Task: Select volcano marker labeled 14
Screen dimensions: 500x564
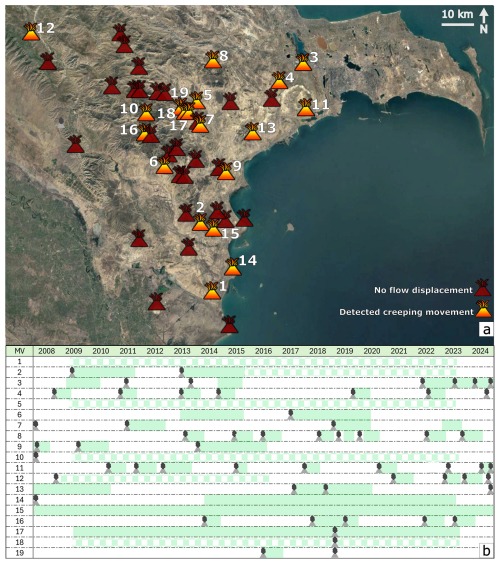Action: pyautogui.click(x=232, y=267)
